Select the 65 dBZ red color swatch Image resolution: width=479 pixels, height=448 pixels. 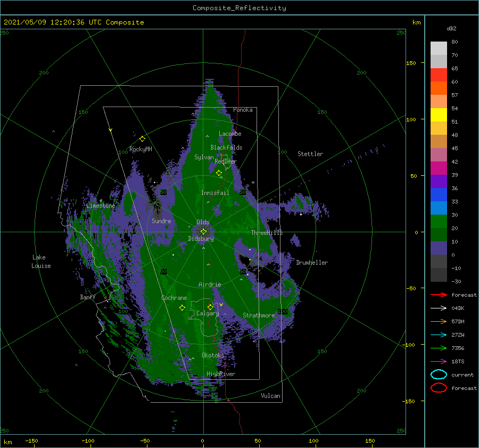[439, 75]
